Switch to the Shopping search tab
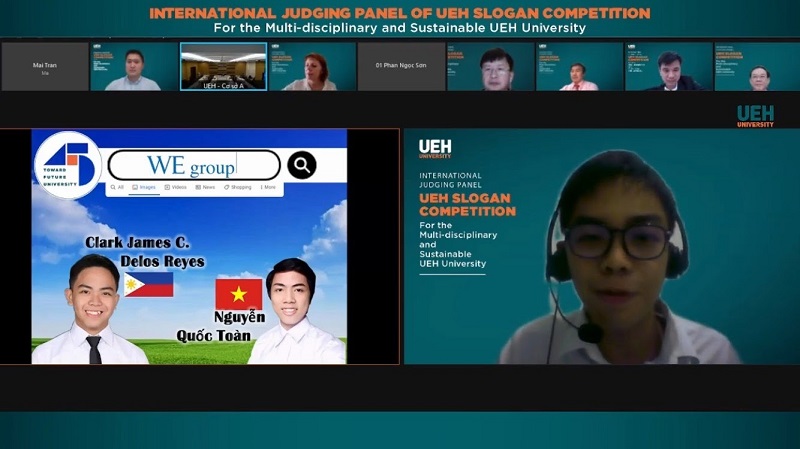 coord(238,187)
